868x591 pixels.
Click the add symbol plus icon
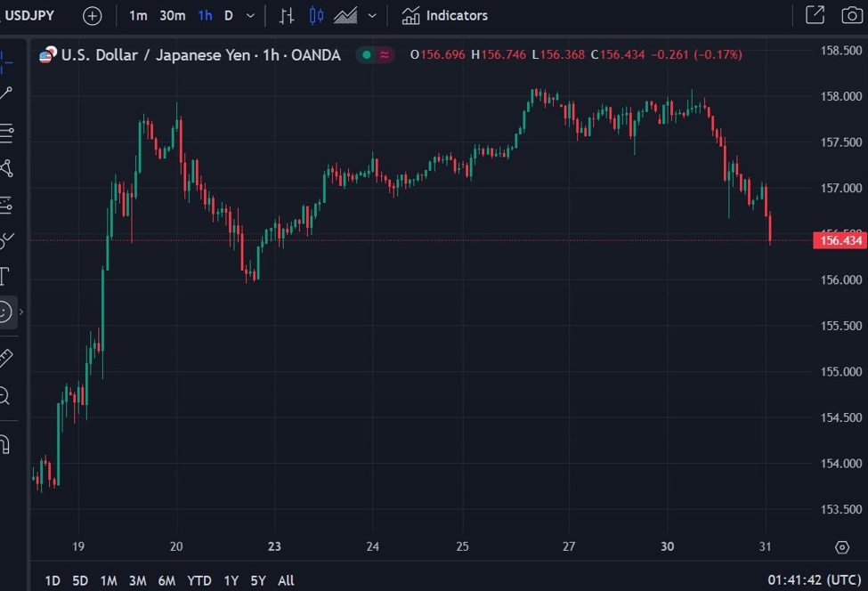[x=92, y=16]
